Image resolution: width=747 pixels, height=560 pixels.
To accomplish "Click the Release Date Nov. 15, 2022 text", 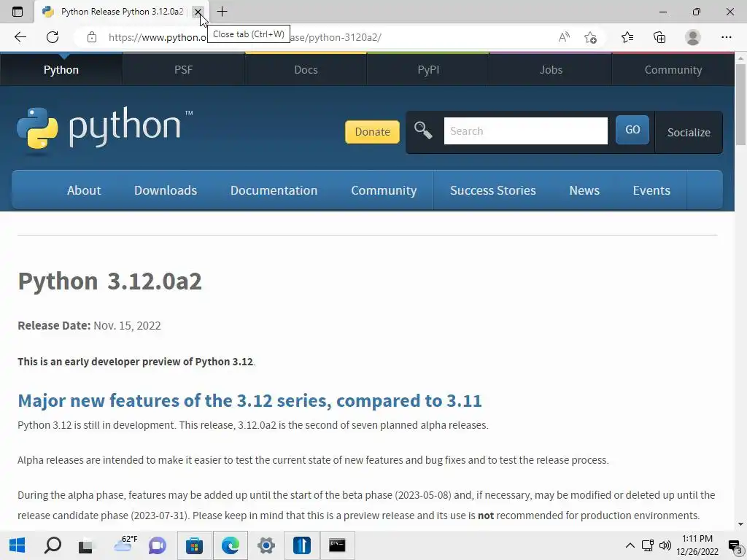I will pyautogui.click(x=89, y=326).
